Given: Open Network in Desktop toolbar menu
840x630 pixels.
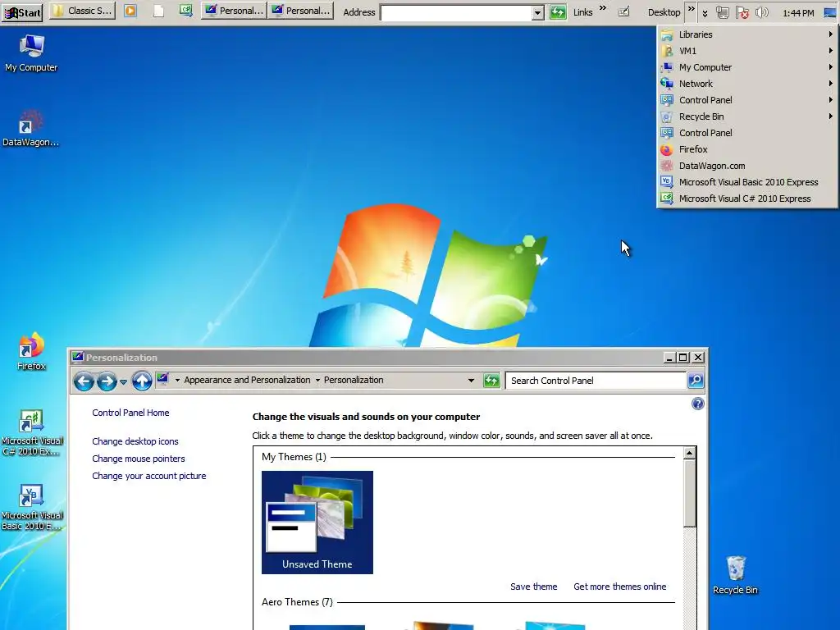Looking at the screenshot, I should [747, 84].
